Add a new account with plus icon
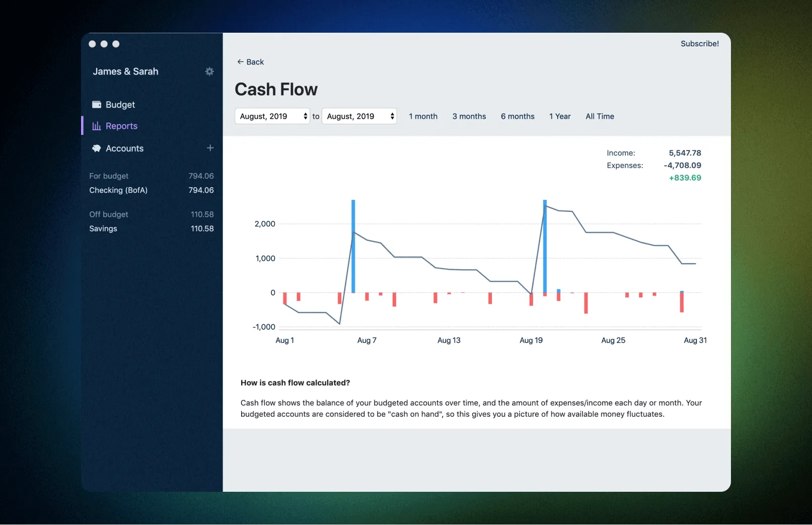This screenshot has width=812, height=525. click(x=210, y=148)
